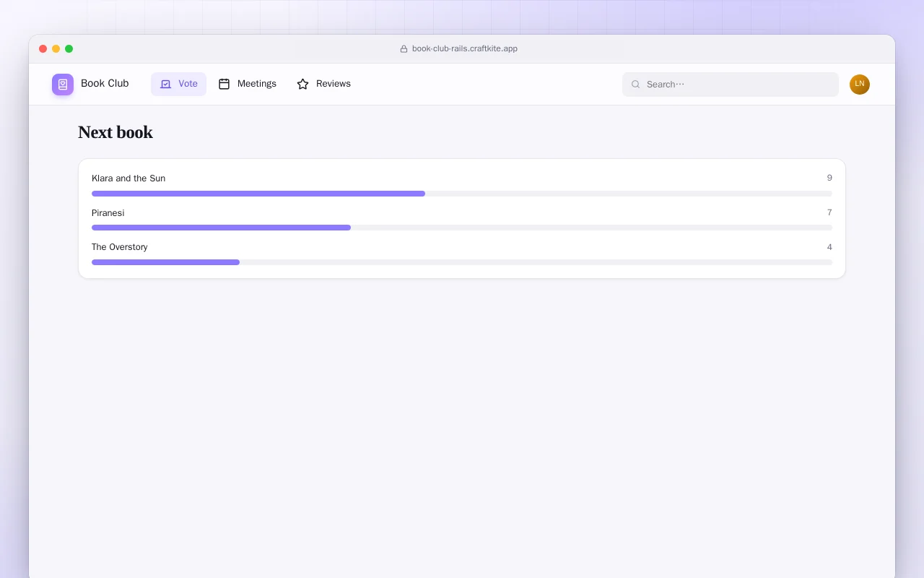The image size is (924, 578).
Task: Select Klara and the Sun title
Action: tap(128, 178)
